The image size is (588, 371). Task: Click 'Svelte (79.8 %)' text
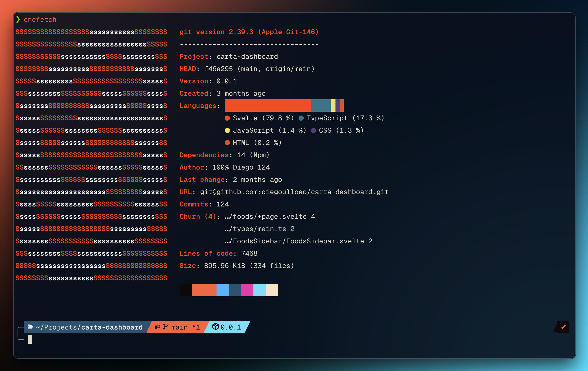263,118
